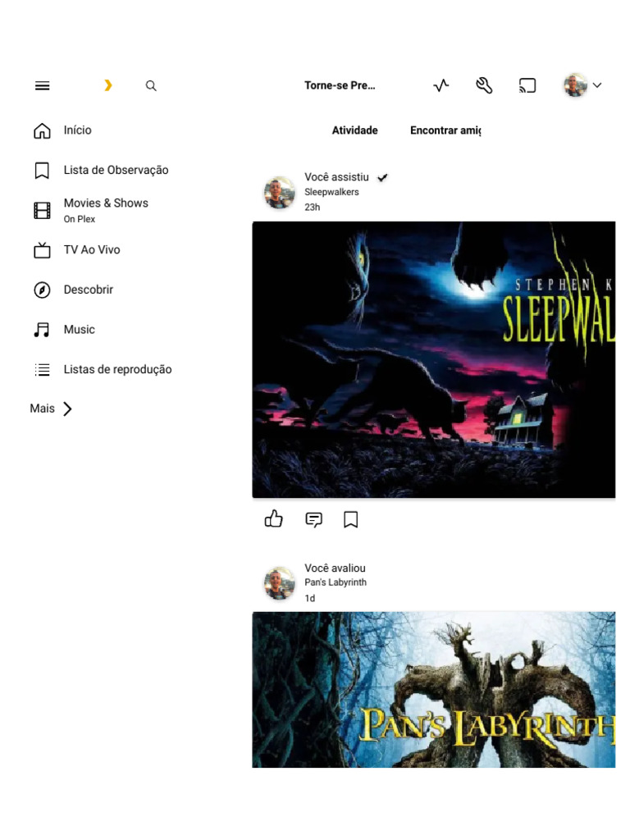Open search with the magnifier icon

151,85
